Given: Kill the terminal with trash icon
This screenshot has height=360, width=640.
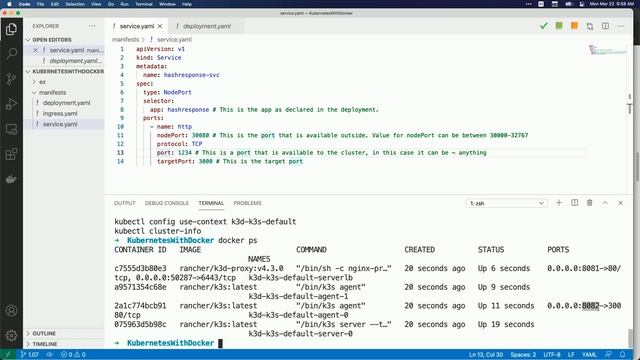Looking at the screenshot, I should point(589,203).
